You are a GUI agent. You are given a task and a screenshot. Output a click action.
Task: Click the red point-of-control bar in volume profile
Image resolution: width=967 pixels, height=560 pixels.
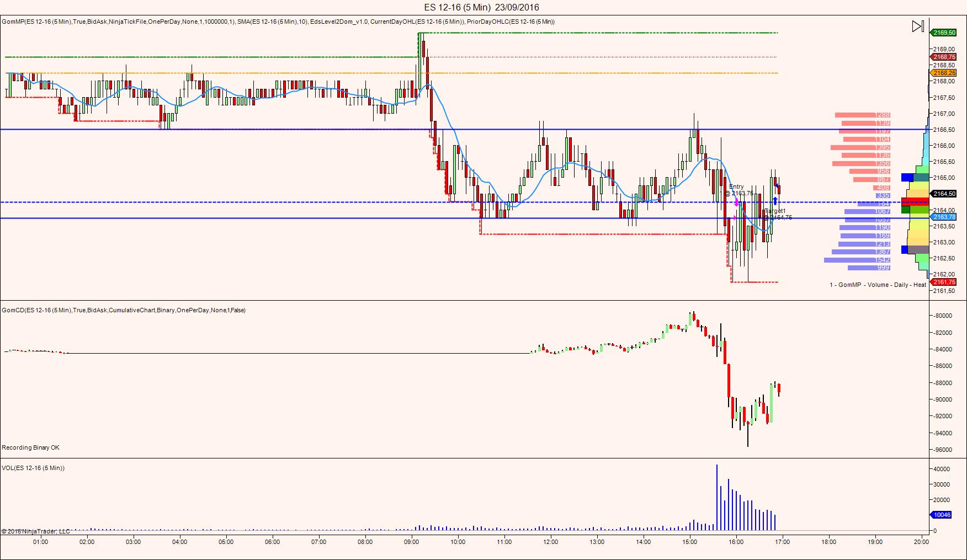click(x=915, y=202)
